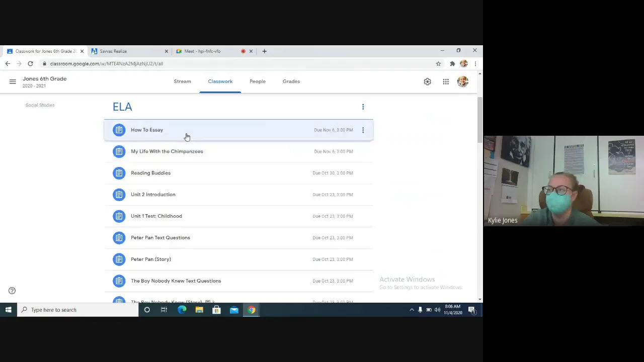
Task: Go back with browser back arrow
Action: pyautogui.click(x=8, y=64)
